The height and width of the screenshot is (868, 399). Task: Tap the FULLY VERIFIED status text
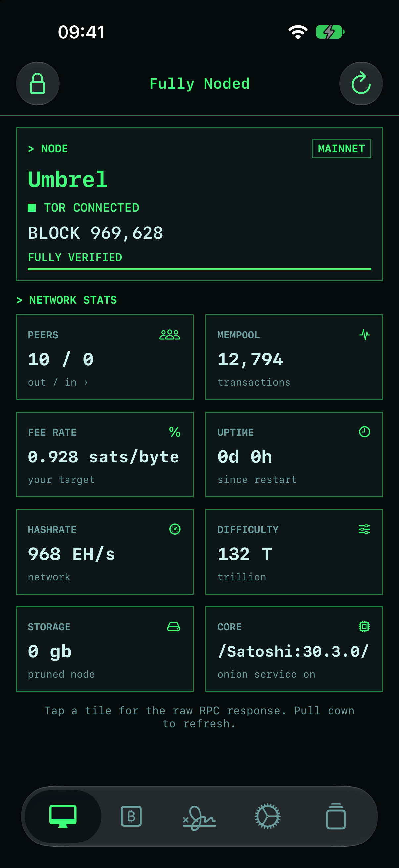pos(75,258)
